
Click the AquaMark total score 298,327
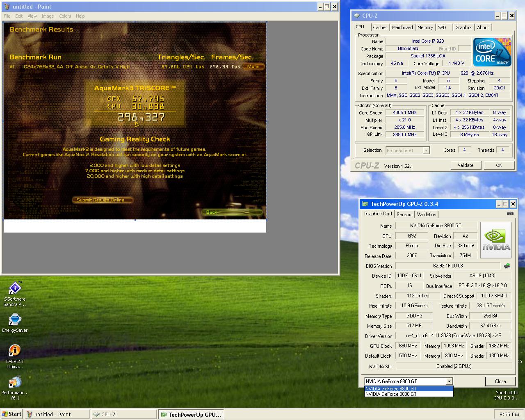(x=141, y=118)
